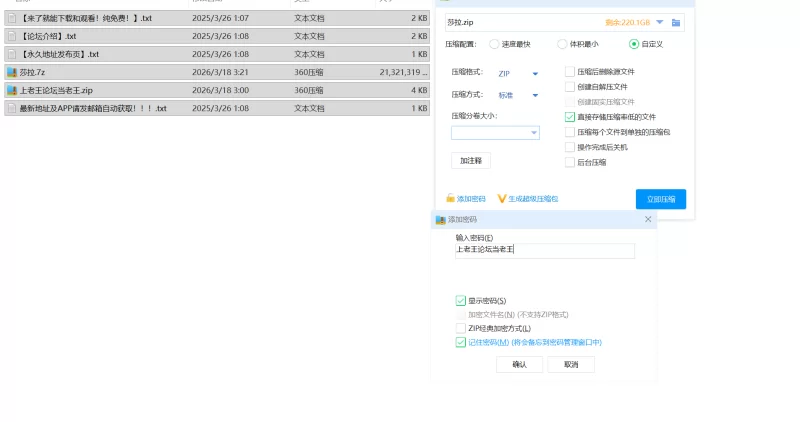Enable the 压缩后删除源文件 checkbox
The height and width of the screenshot is (422, 800).
(x=570, y=72)
